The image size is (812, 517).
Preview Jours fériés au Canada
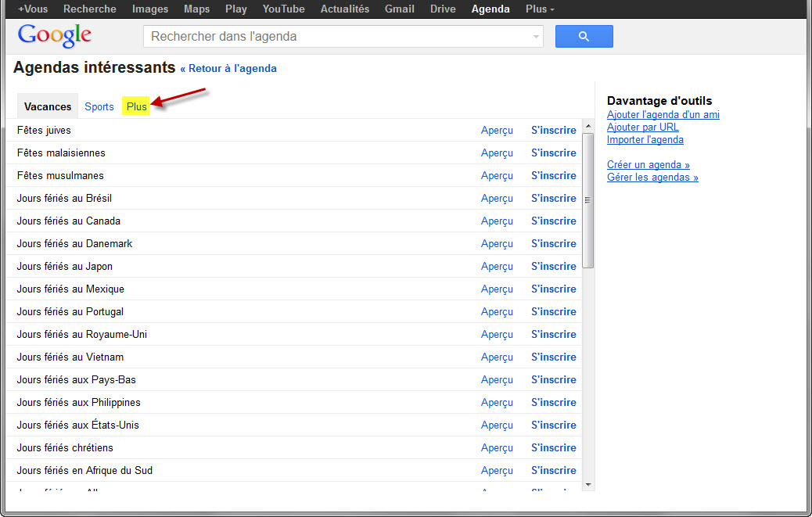(498, 221)
